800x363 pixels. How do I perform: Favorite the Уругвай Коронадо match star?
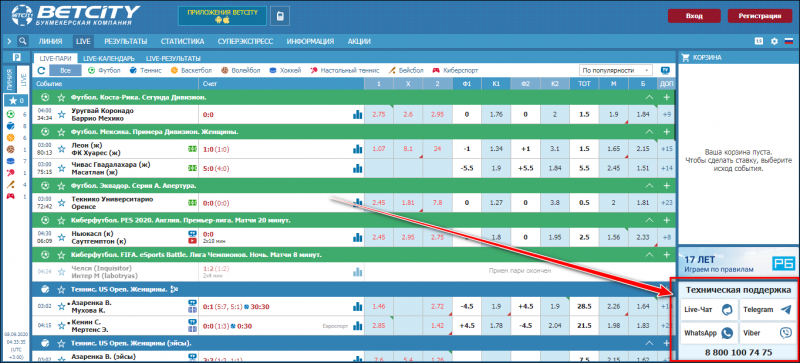point(62,114)
